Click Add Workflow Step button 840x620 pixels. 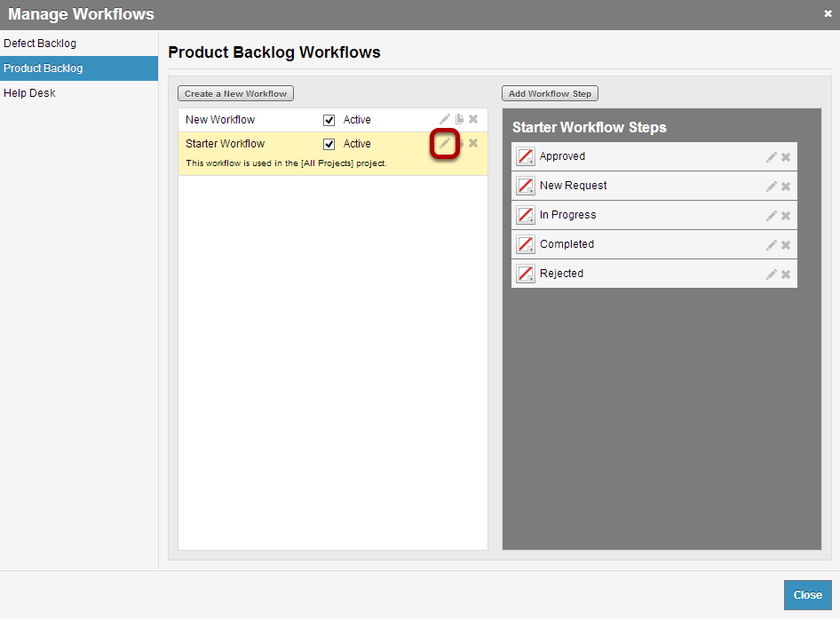click(550, 93)
